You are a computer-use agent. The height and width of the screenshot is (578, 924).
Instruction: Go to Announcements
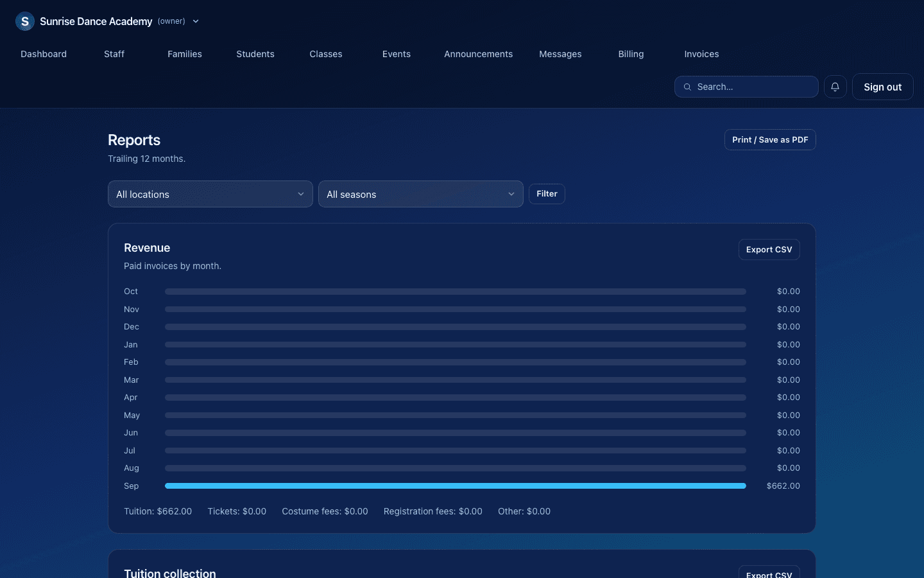(479, 54)
